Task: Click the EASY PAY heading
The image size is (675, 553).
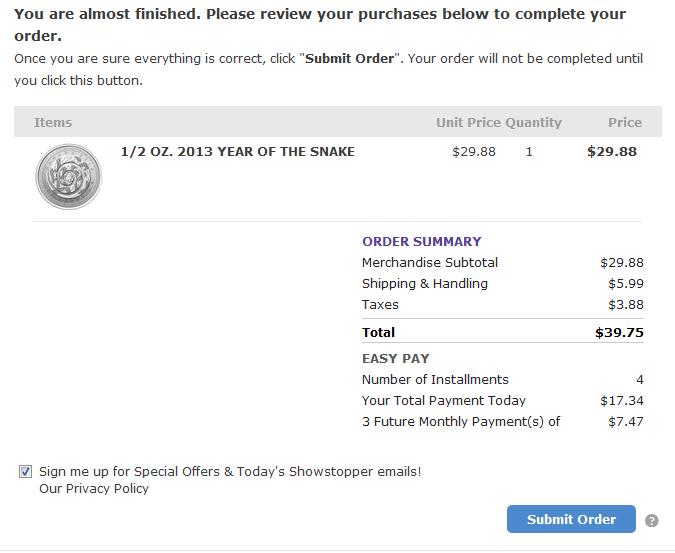Action: pos(396,358)
